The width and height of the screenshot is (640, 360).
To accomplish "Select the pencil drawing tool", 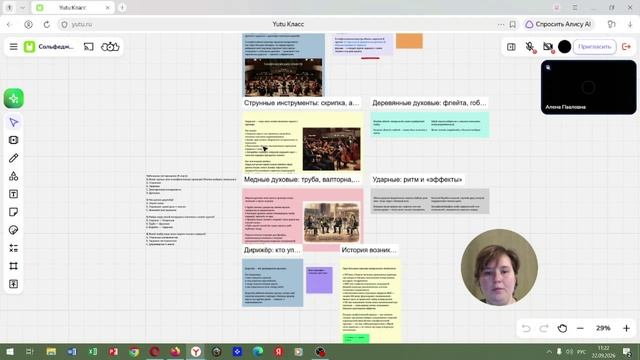I will [13, 158].
